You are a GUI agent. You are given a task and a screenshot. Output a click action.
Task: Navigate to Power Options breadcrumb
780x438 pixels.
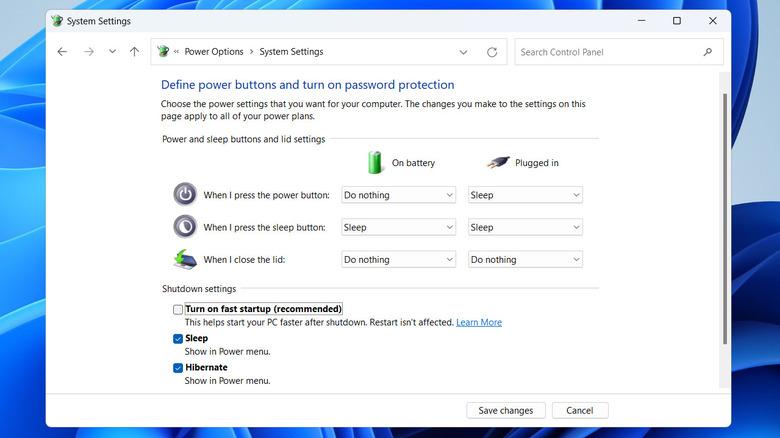coord(214,52)
